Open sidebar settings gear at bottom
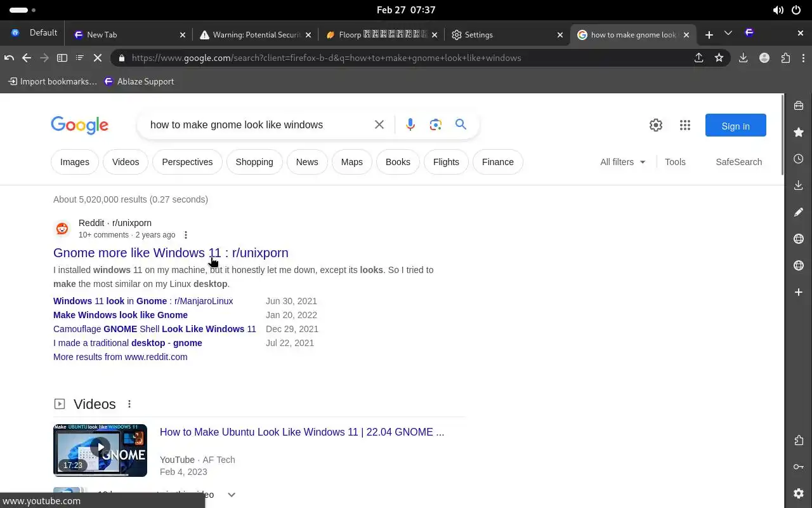 (x=799, y=493)
